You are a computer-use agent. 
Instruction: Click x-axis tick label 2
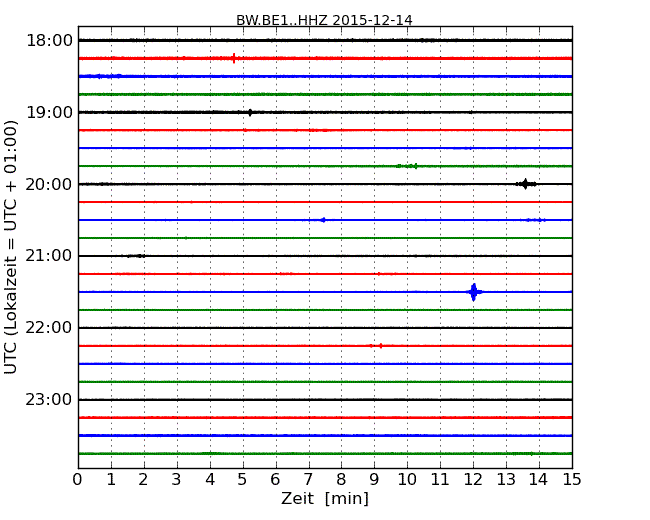tap(144, 479)
